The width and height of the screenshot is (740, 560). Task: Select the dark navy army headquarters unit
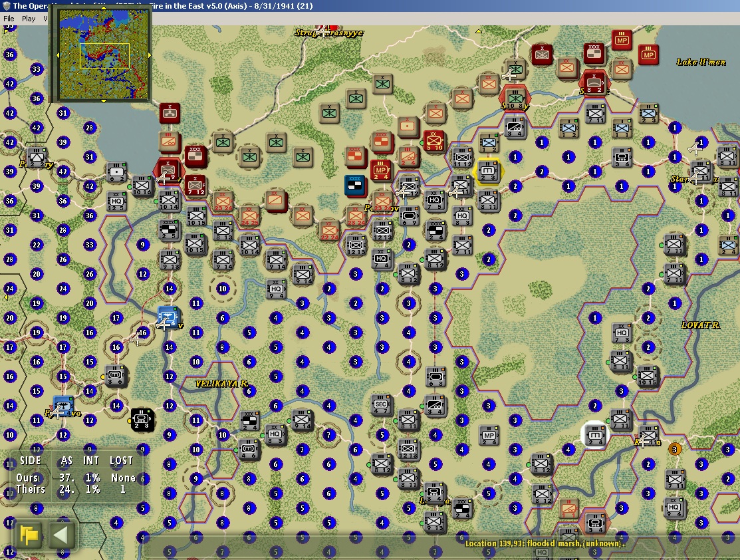pyautogui.click(x=355, y=186)
